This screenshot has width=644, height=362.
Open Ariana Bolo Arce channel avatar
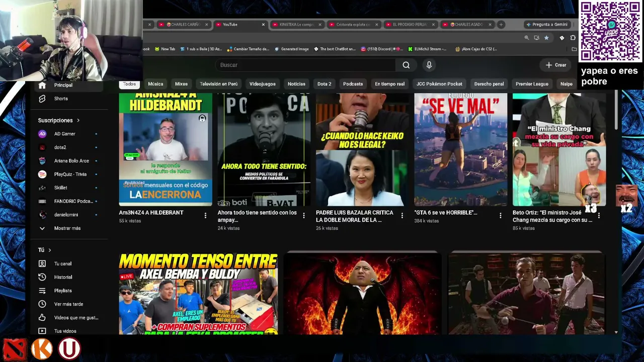[42, 161]
